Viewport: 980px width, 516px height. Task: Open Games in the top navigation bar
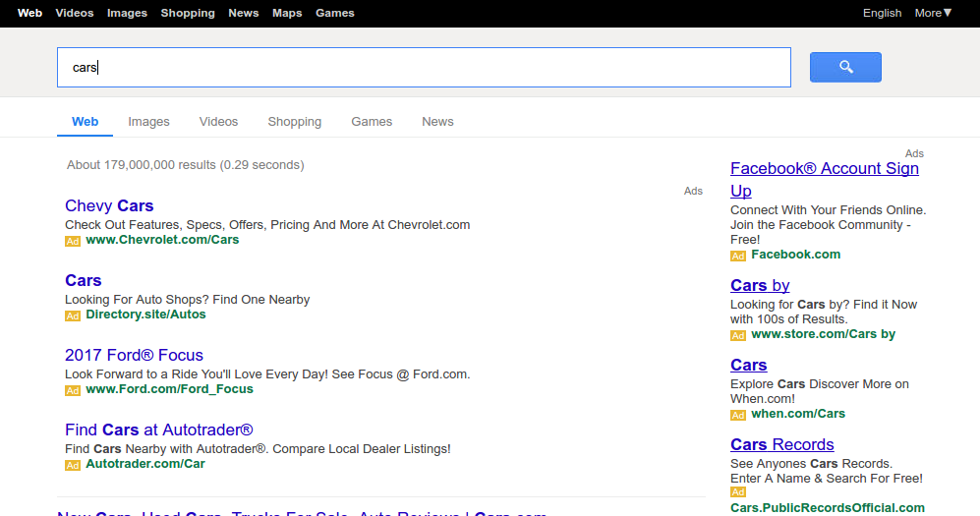[x=335, y=13]
